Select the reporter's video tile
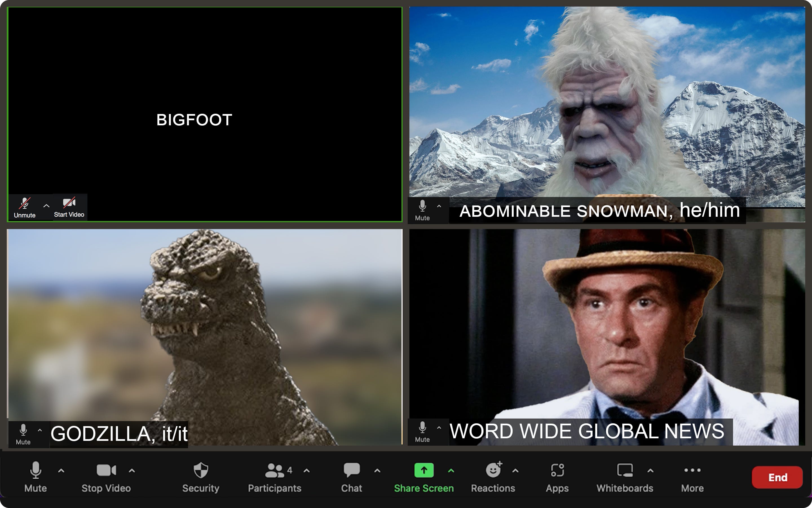812x508 pixels. 607,337
